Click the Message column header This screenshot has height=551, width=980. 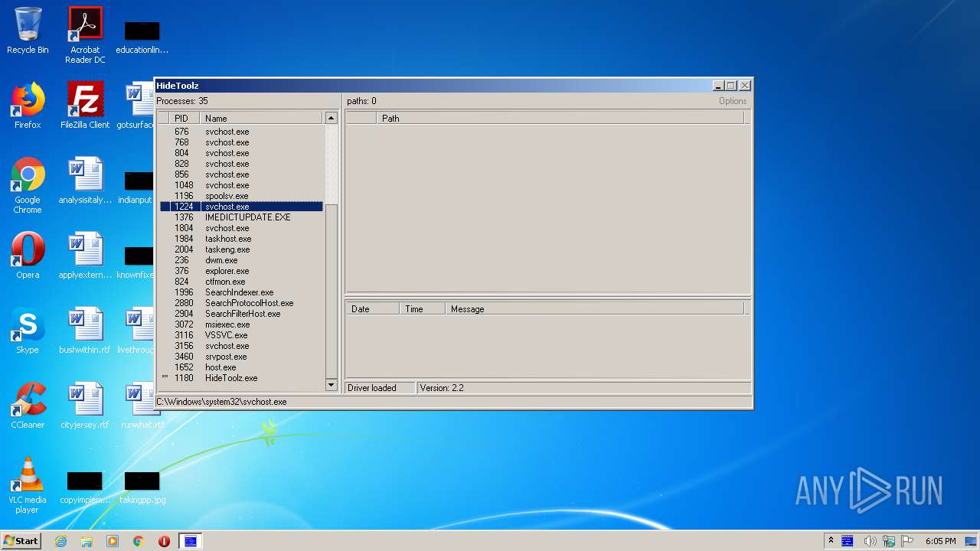point(594,309)
